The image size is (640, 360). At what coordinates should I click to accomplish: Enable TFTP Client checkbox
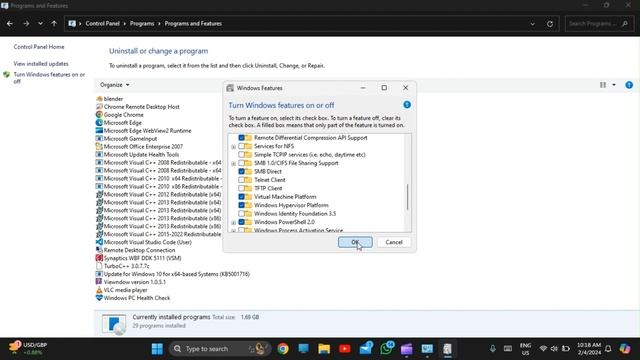[242, 188]
